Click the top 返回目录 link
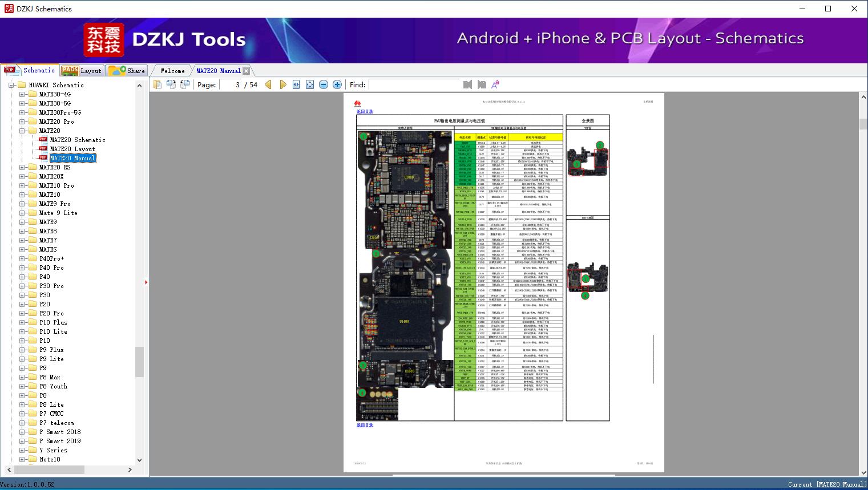The width and height of the screenshot is (868, 490). 365,112
